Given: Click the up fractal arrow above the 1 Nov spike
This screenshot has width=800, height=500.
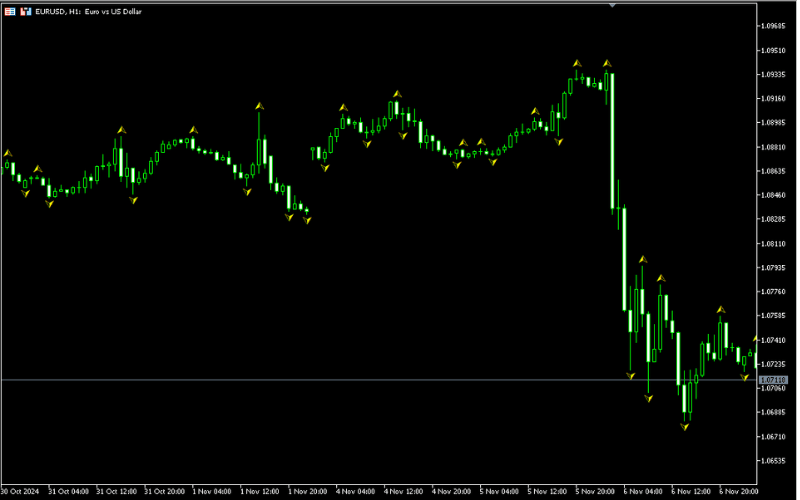Looking at the screenshot, I should [259, 105].
